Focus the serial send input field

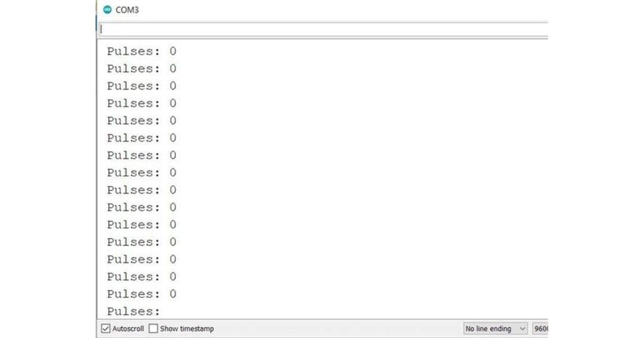pyautogui.click(x=323, y=29)
